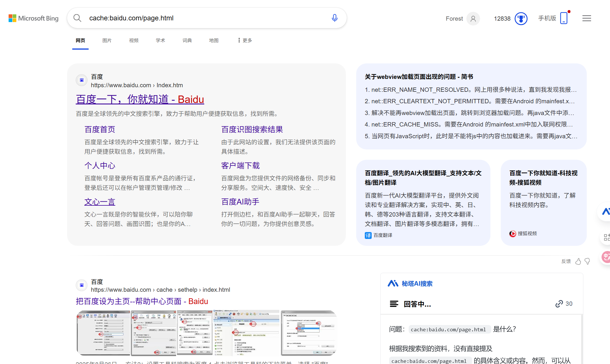Click the magnifying glass search icon
The image size is (610, 364).
pos(77,18)
